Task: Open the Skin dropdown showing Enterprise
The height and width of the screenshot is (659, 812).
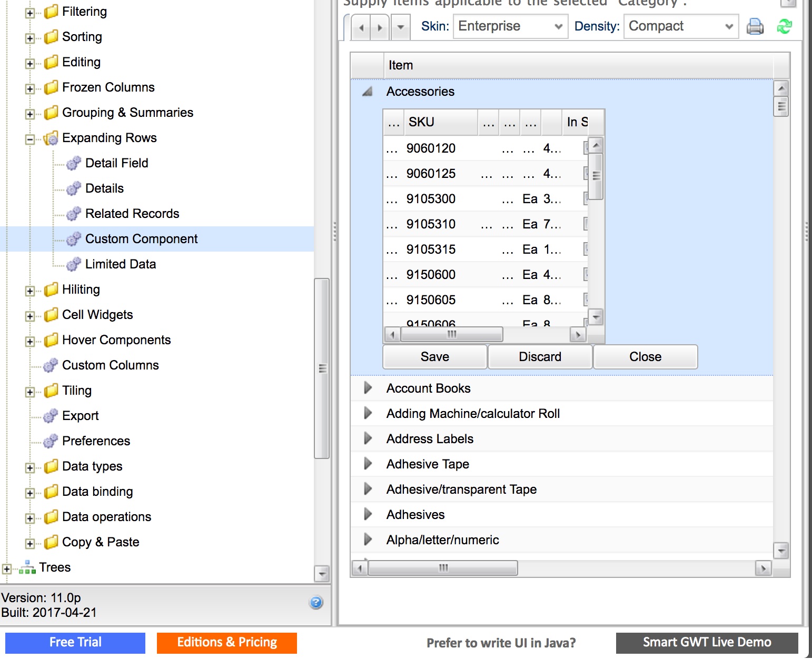Action: [510, 26]
